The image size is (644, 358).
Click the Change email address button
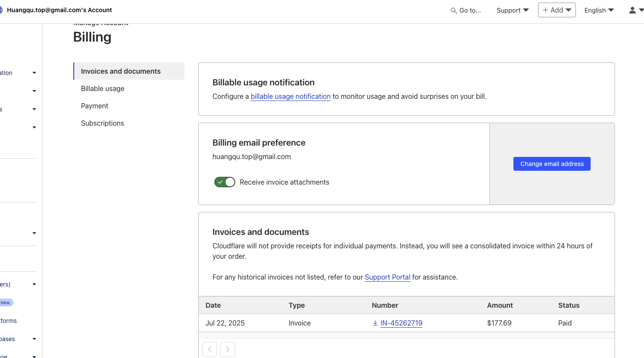[x=552, y=164]
